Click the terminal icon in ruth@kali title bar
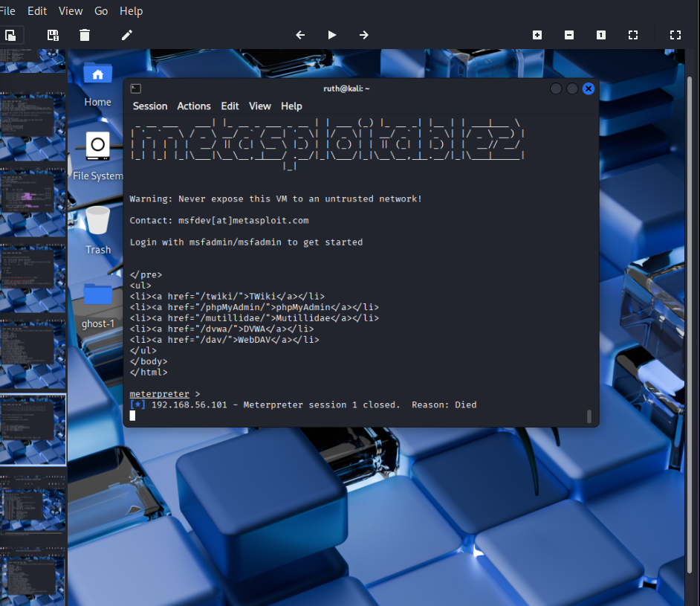The image size is (700, 606). click(136, 88)
